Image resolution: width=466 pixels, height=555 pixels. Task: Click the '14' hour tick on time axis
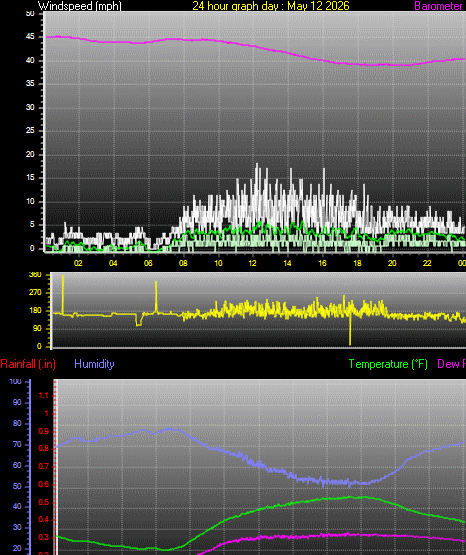(287, 263)
